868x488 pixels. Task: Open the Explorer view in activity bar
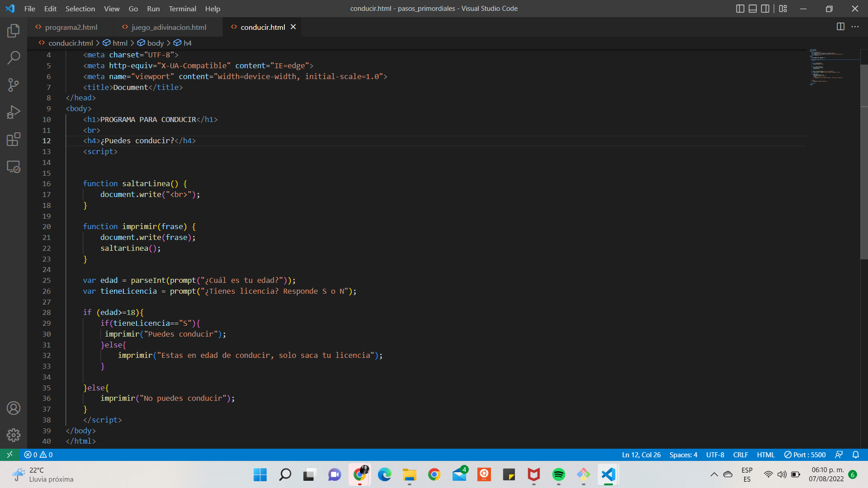[x=14, y=31]
